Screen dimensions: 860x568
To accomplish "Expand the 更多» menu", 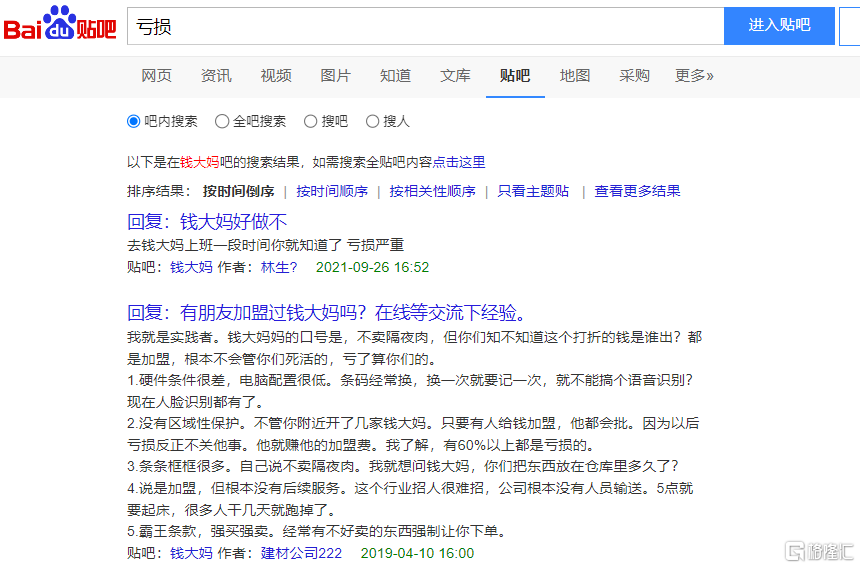I will tap(694, 76).
